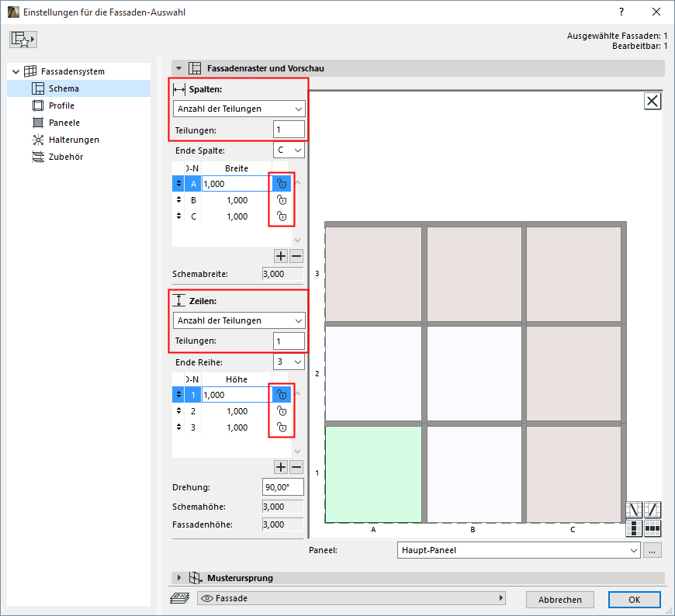Click the ellipsis button next to Paneel
The image size is (675, 616).
pos(652,550)
